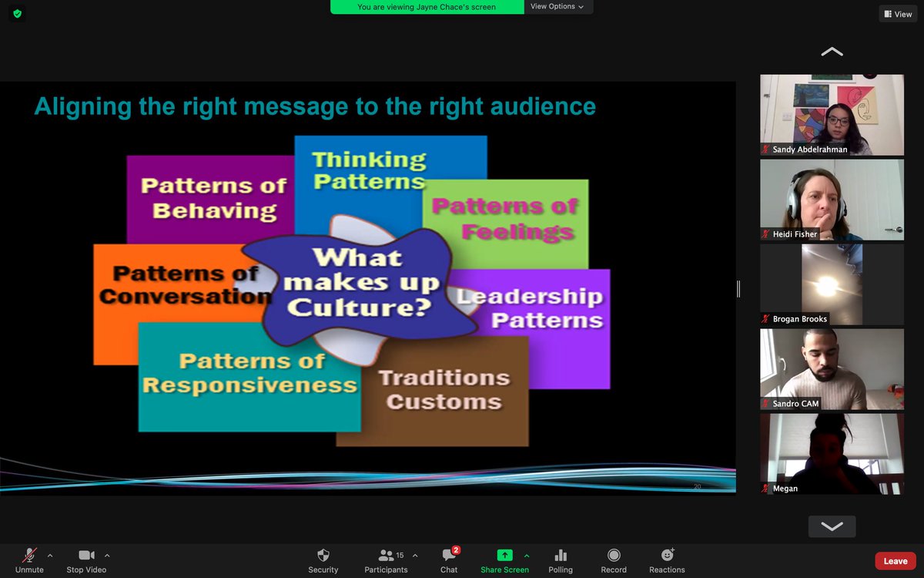The image size is (924, 578).
Task: Select Megan's video thumbnail
Action: 832,454
